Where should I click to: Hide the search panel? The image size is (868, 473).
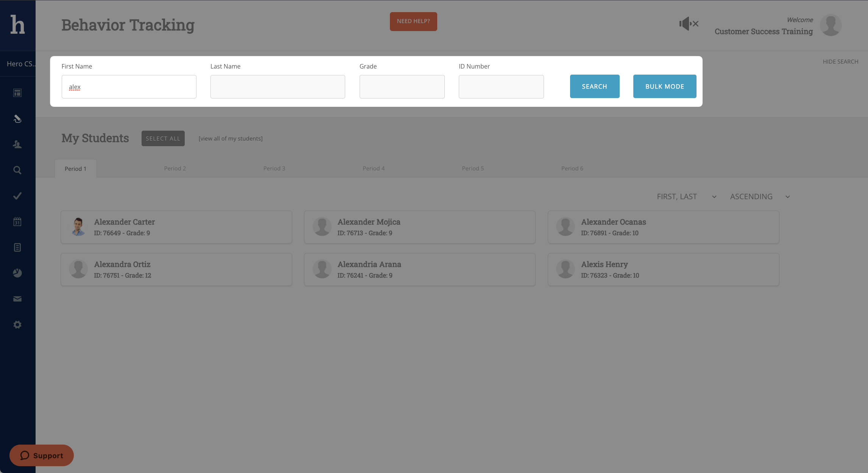coord(840,62)
